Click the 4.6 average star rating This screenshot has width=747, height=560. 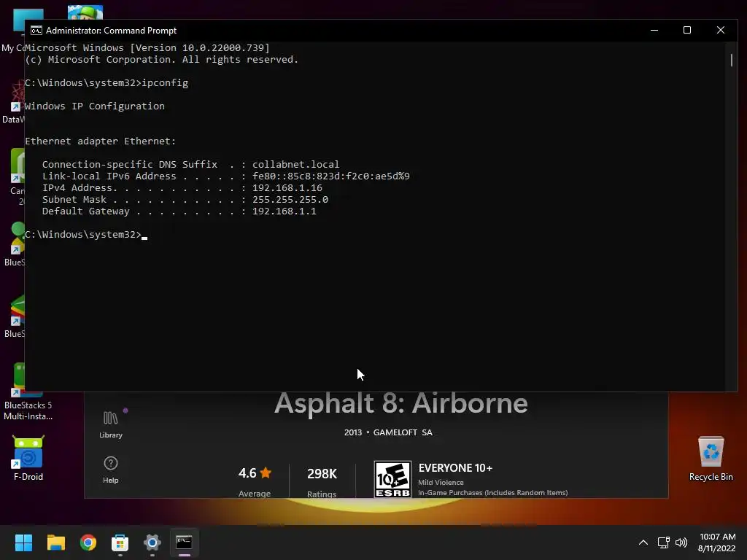point(255,472)
